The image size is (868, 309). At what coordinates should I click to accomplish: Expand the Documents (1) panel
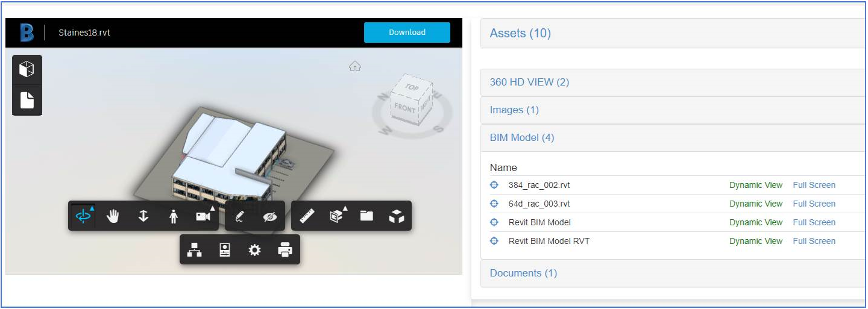pos(674,273)
